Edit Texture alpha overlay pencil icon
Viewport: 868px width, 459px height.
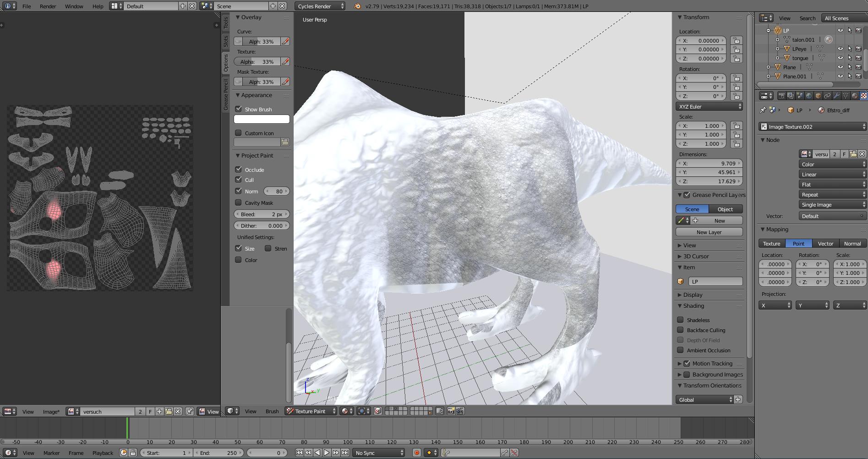285,61
